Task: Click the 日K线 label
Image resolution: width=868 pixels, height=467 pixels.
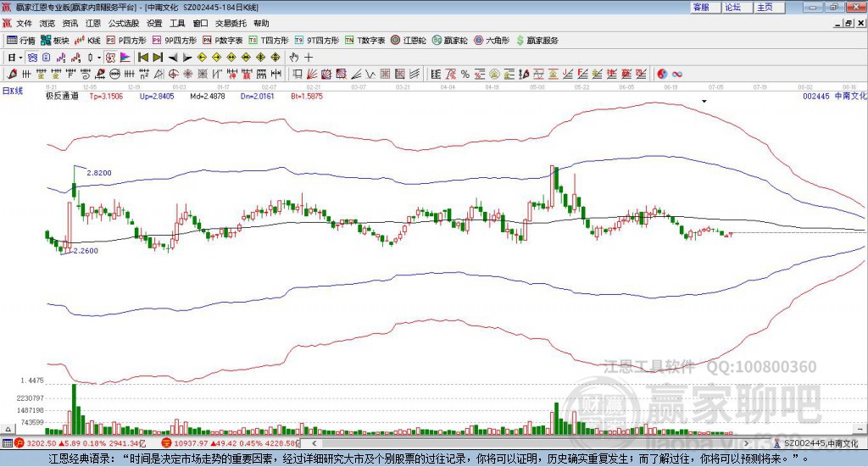Action: pyautogui.click(x=12, y=91)
